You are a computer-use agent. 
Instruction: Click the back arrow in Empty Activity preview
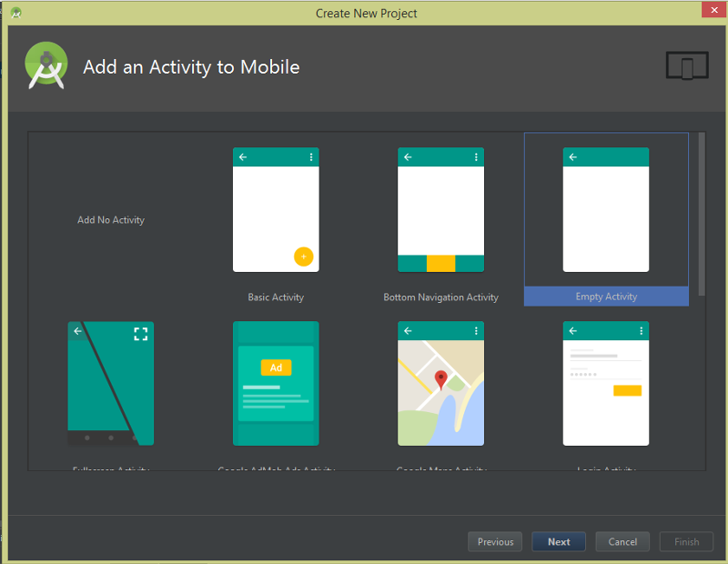coord(573,157)
